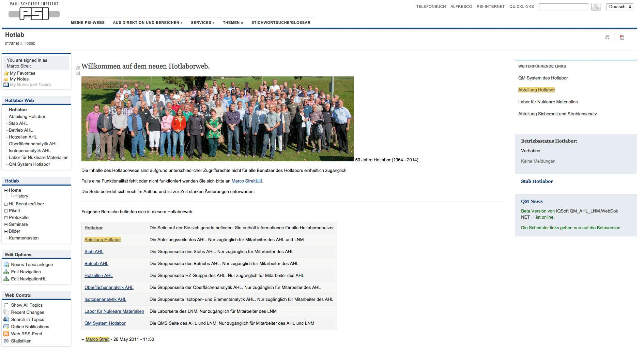Expand the Pikett tree node
The height and width of the screenshot is (350, 644).
click(x=6, y=211)
